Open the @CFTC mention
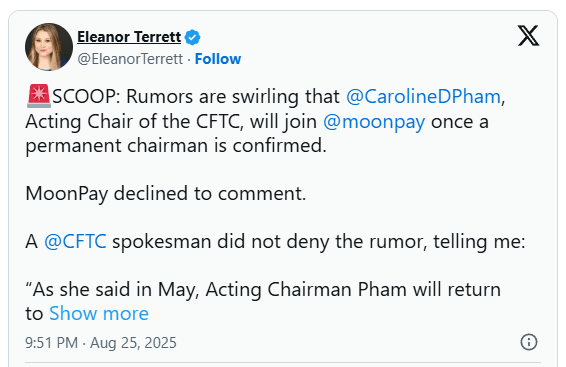Image resolution: width=566 pixels, height=367 pixels. coord(75,241)
